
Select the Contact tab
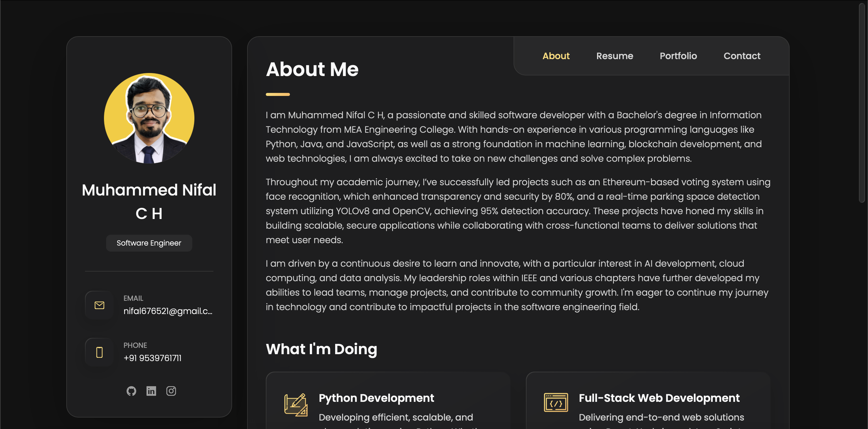coord(742,56)
